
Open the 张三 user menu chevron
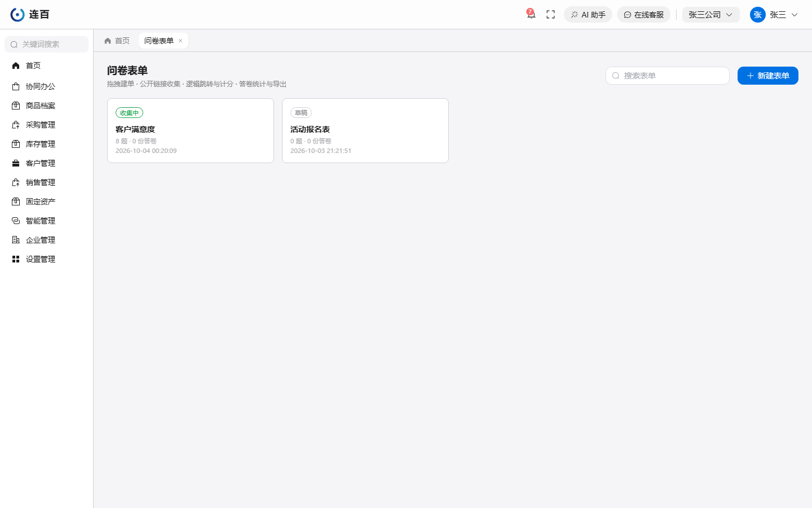[x=795, y=15]
